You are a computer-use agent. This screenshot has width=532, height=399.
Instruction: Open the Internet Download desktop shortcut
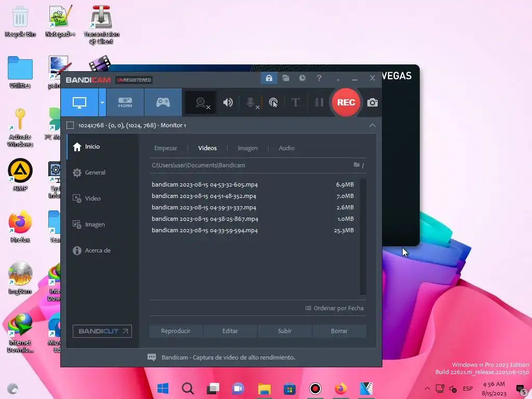tap(20, 333)
